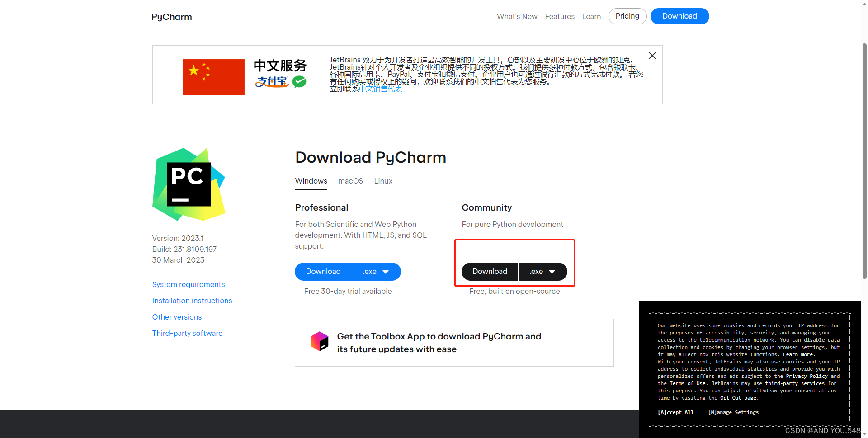
Task: Open third-party services link in cookie notice
Action: click(795, 383)
